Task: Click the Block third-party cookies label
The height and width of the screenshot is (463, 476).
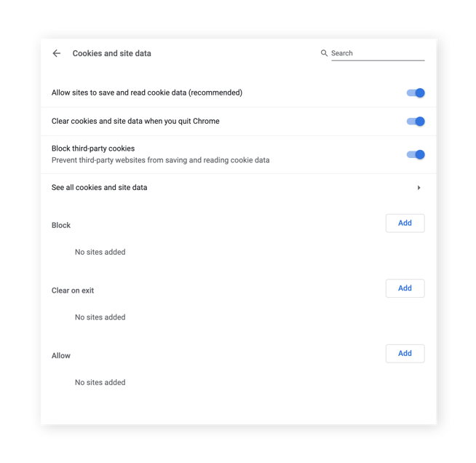Action: (x=93, y=149)
